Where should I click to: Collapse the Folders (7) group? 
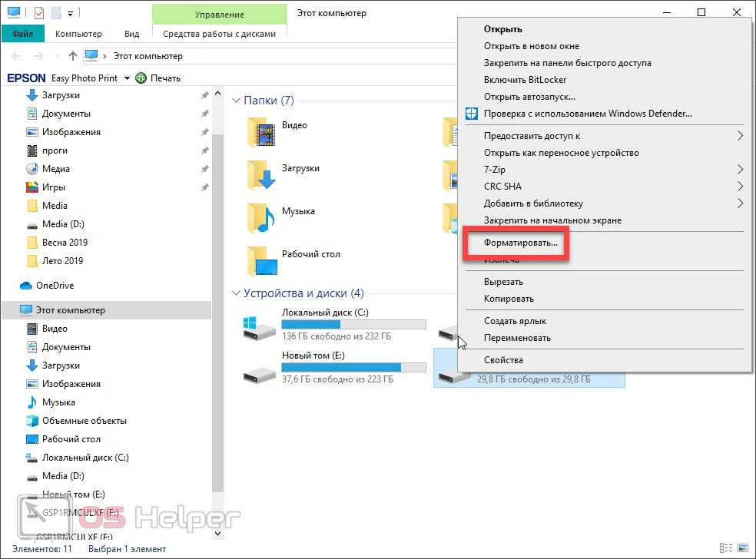click(x=237, y=101)
